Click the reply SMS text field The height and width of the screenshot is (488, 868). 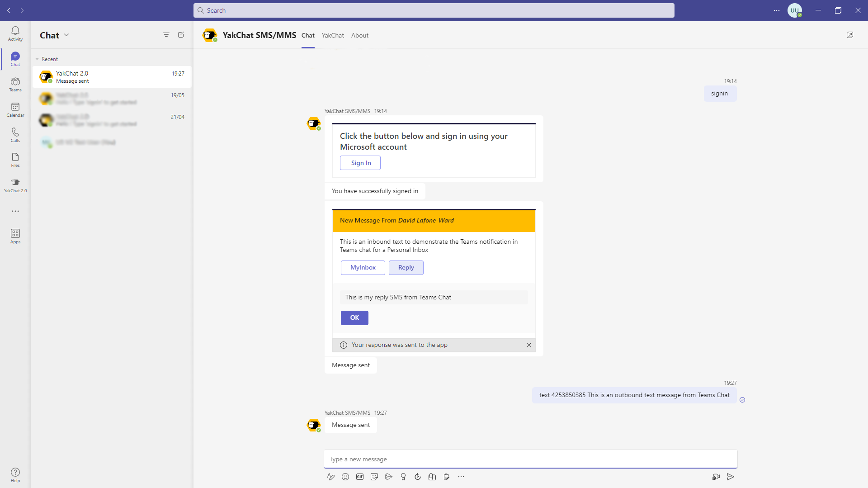coord(434,297)
